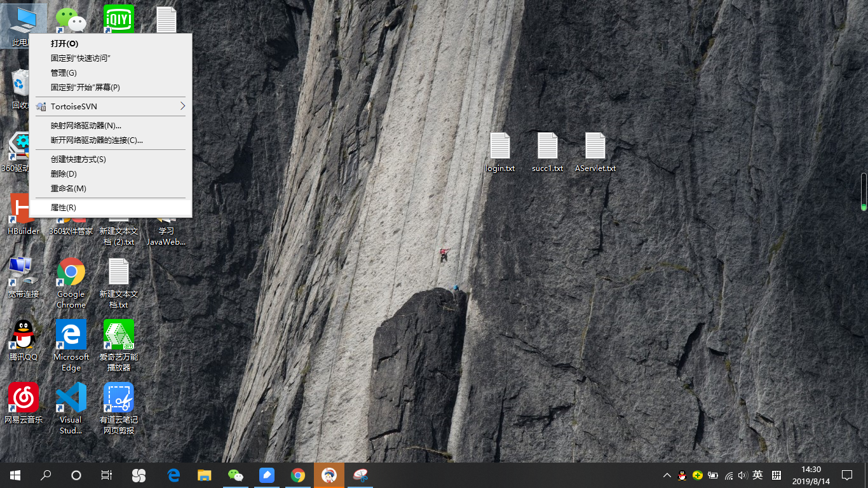Click the 360软件管家 shortcut label
Image resolution: width=868 pixels, height=488 pixels.
tap(71, 231)
